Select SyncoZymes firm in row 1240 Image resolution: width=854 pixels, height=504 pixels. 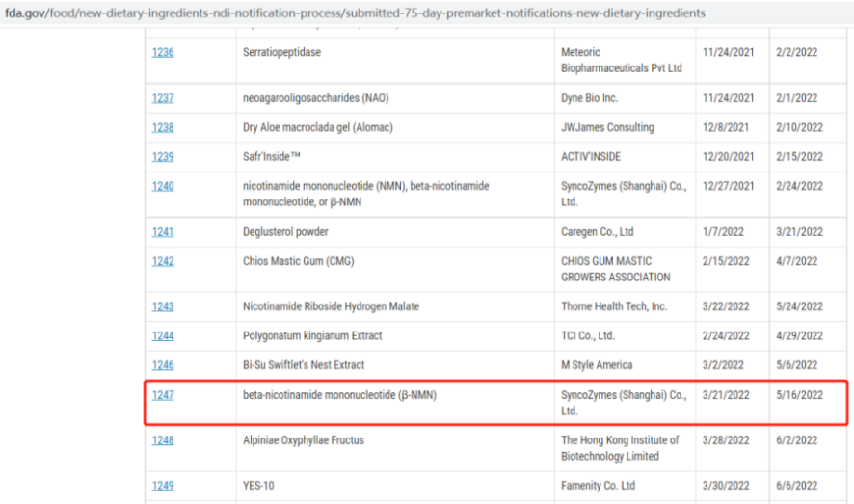(625, 194)
